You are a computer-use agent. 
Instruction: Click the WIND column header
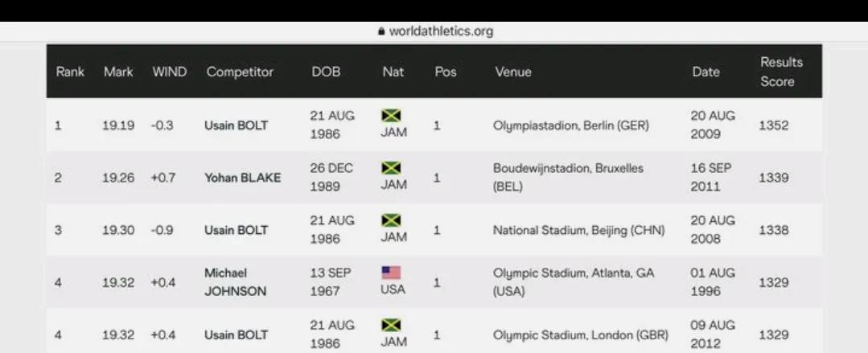click(x=170, y=72)
